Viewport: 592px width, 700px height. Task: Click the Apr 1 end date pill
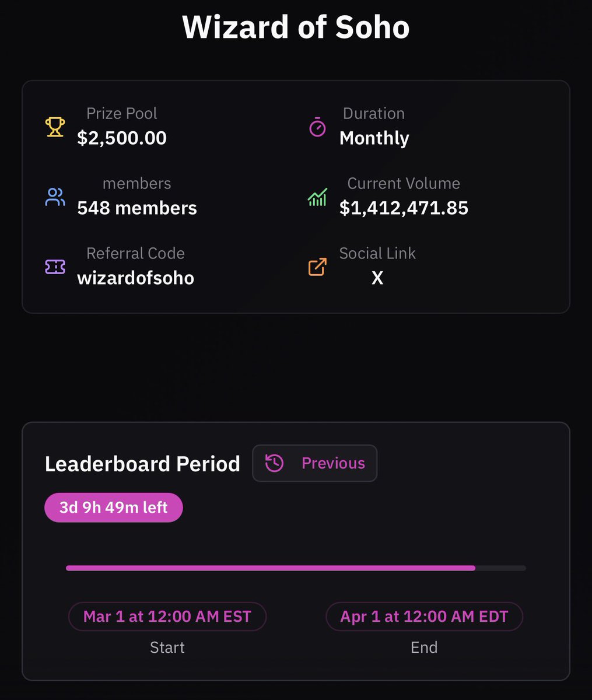pos(424,617)
